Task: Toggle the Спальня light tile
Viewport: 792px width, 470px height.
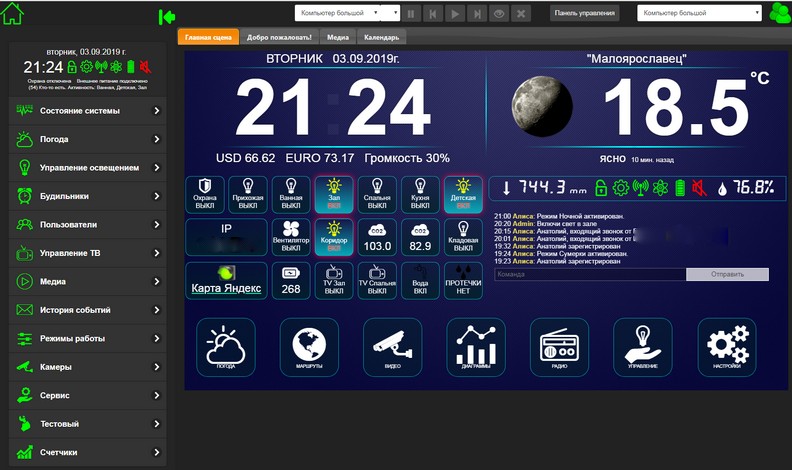Action: pos(377,194)
